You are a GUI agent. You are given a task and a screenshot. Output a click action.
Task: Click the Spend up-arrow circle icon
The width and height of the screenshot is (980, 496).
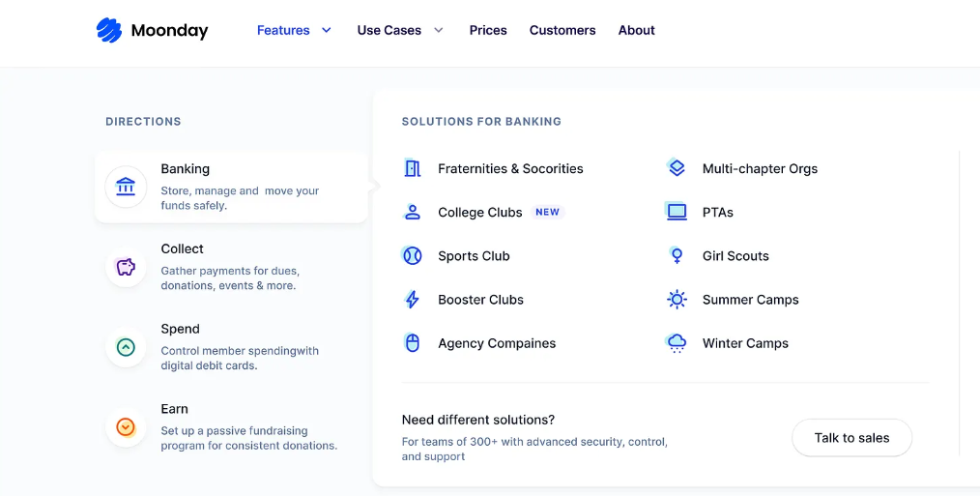point(126,347)
